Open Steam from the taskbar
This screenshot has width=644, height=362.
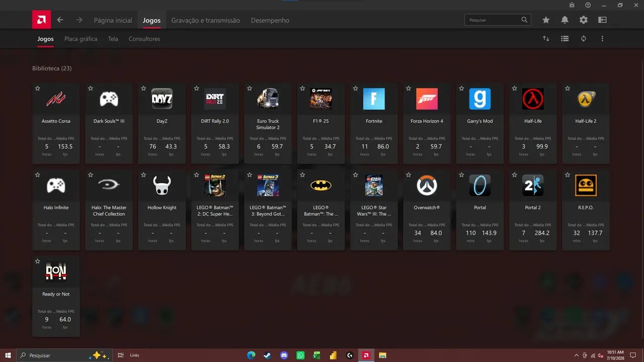(268, 355)
